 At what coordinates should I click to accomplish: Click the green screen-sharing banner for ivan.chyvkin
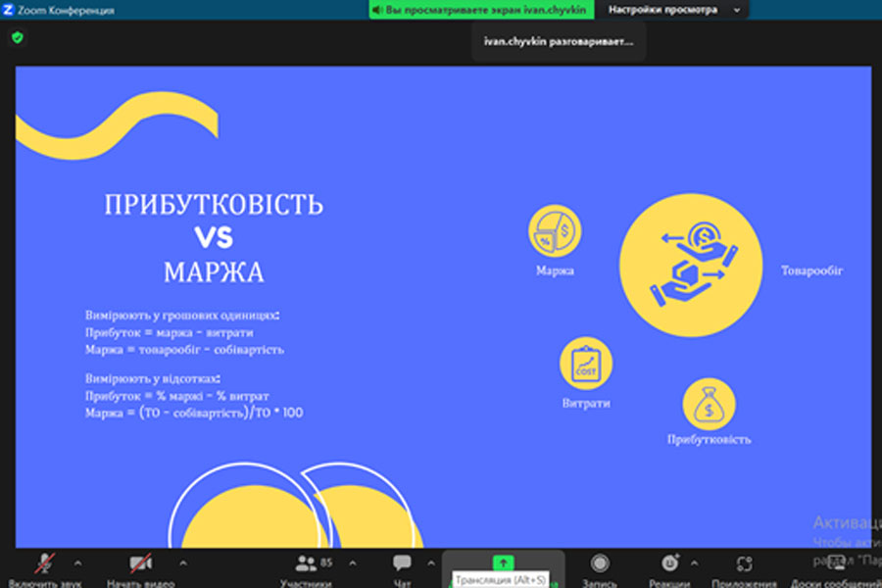481,10
